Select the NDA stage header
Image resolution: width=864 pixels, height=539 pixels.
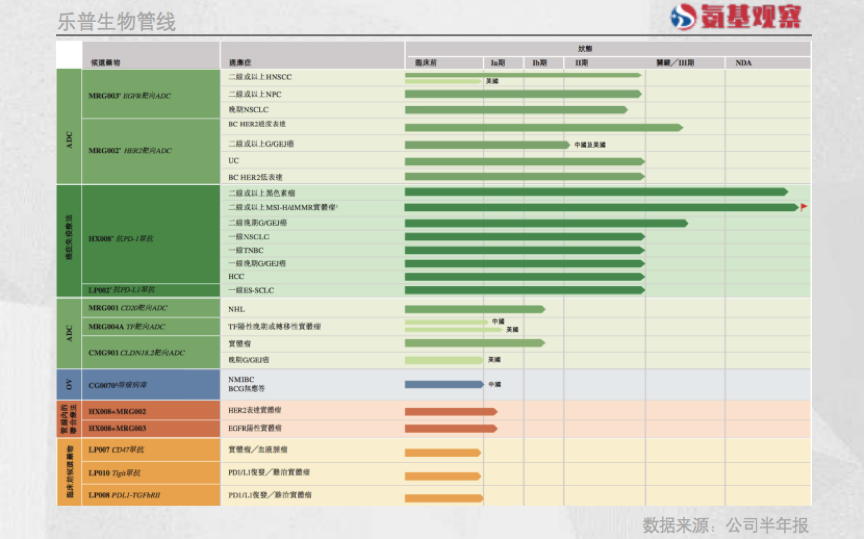pos(743,63)
